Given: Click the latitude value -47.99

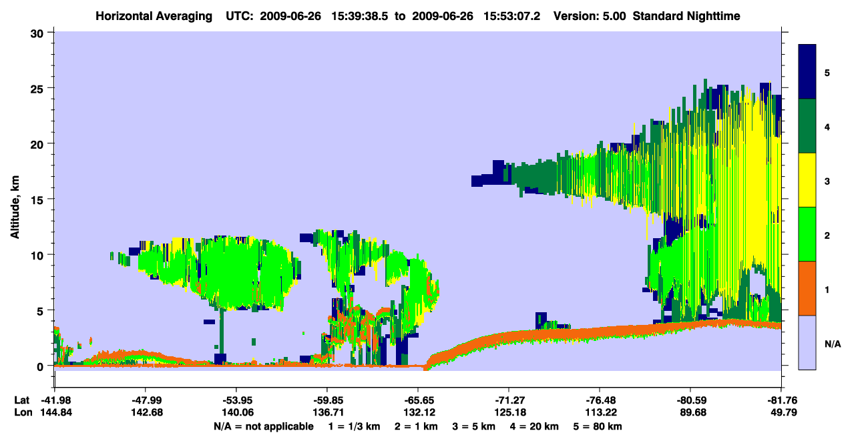Looking at the screenshot, I should coord(145,400).
